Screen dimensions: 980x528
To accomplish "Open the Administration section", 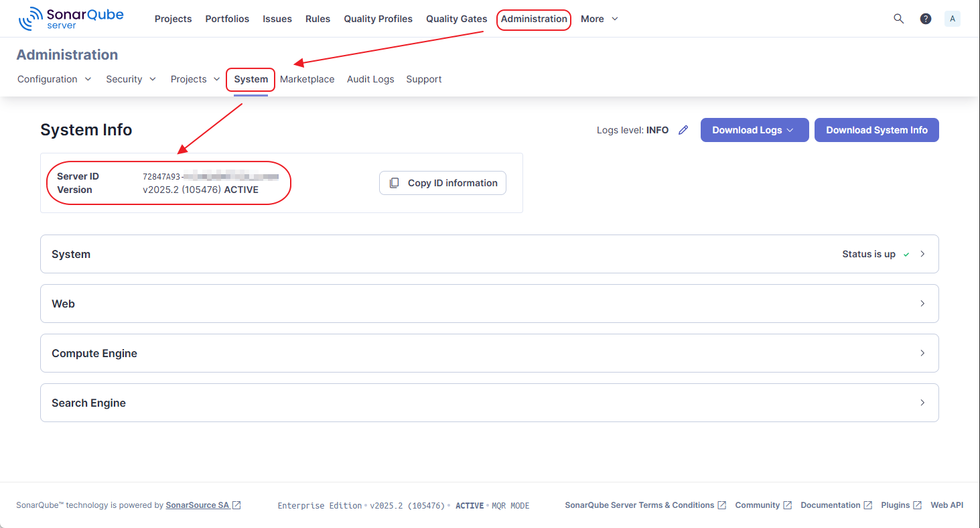I will [534, 19].
